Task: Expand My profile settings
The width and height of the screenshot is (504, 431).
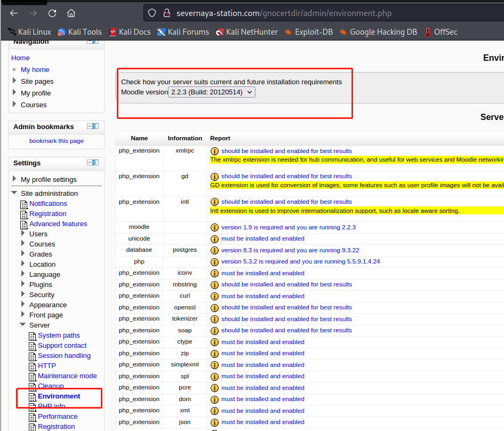Action: [14, 179]
